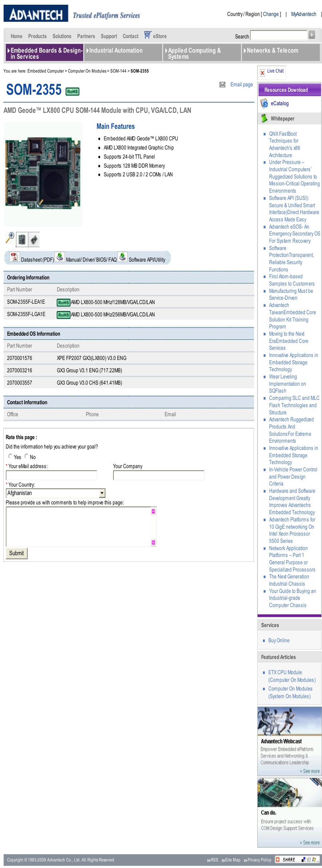Image resolution: width=322 pixels, height=868 pixels.
Task: Expand Embedded Boards & Design-in Services menu
Action: click(44, 53)
